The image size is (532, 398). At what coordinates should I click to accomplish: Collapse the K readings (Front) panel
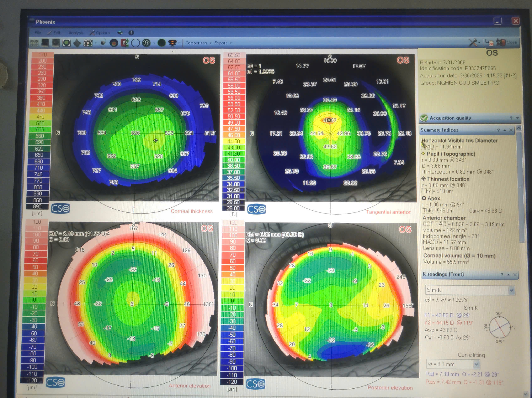tap(509, 274)
